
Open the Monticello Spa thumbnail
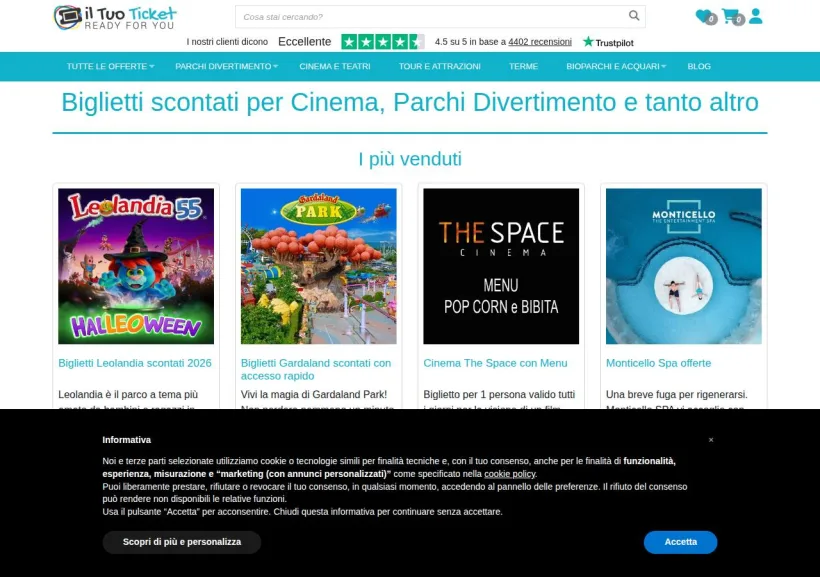pos(684,266)
